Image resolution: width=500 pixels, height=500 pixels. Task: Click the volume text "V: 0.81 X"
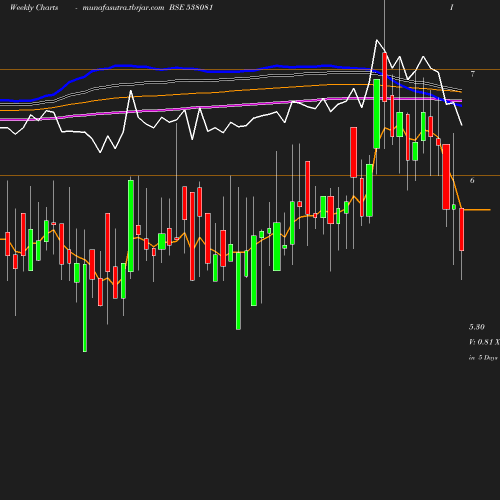point(484,342)
